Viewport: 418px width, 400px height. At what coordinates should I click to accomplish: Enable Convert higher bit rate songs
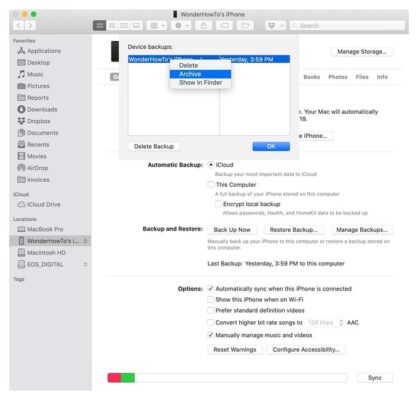click(211, 322)
